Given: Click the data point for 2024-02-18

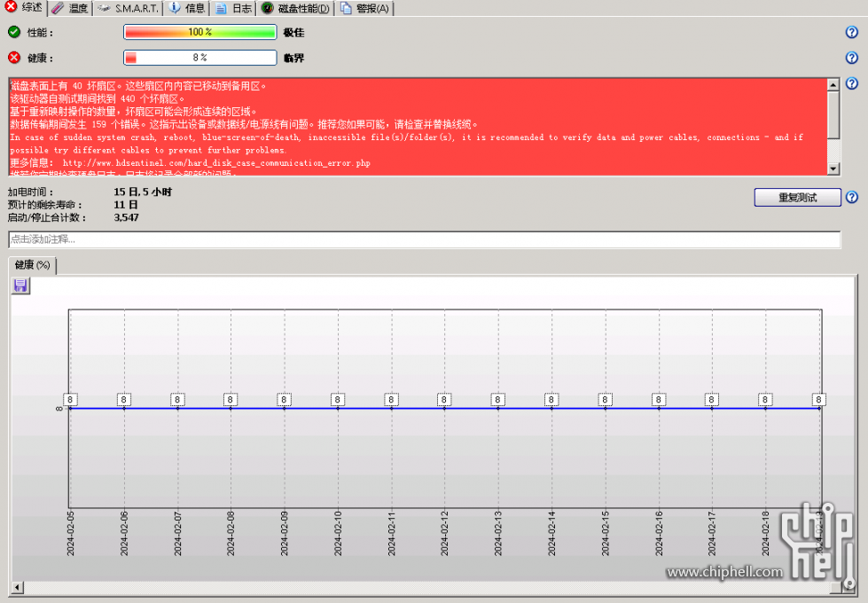Looking at the screenshot, I should [x=765, y=408].
